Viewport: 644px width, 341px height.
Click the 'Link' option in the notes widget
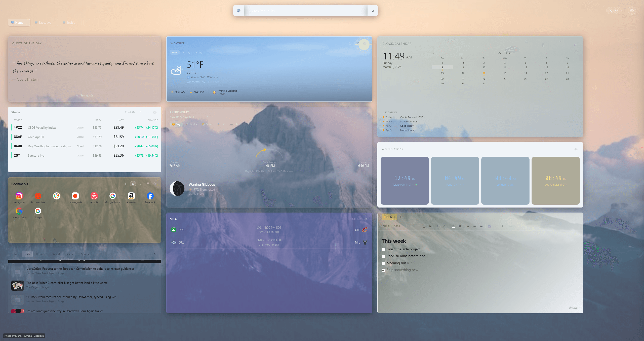[x=573, y=308]
